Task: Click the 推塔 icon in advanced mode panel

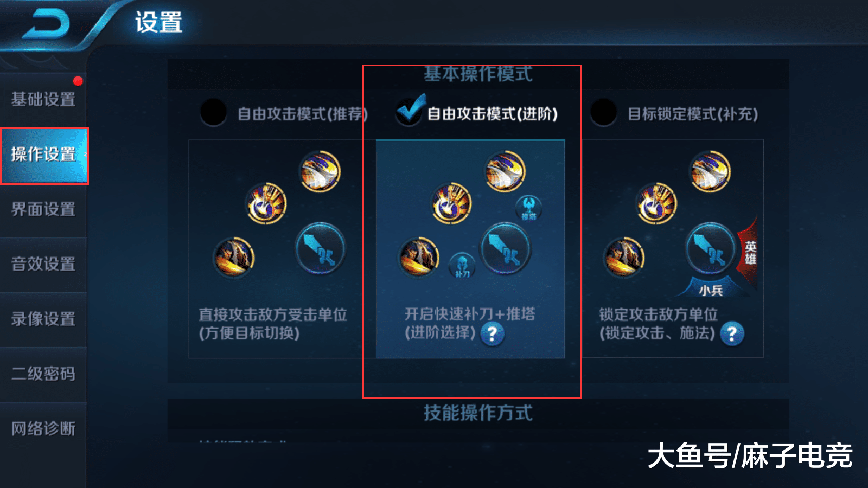Action: [x=528, y=208]
